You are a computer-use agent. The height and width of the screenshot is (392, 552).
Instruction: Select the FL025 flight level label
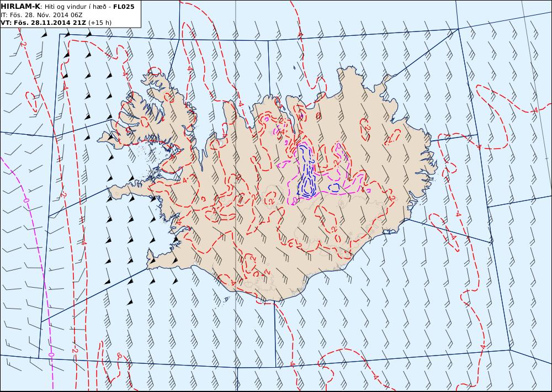coord(124,7)
